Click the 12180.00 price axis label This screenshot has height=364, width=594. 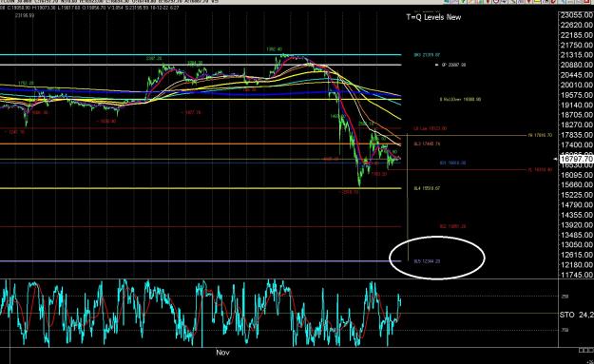pos(577,265)
